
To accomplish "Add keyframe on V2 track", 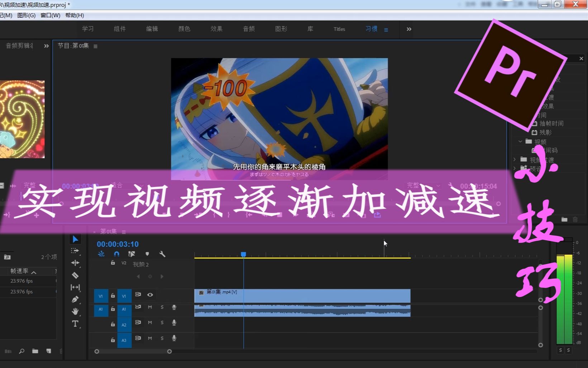I will point(150,277).
